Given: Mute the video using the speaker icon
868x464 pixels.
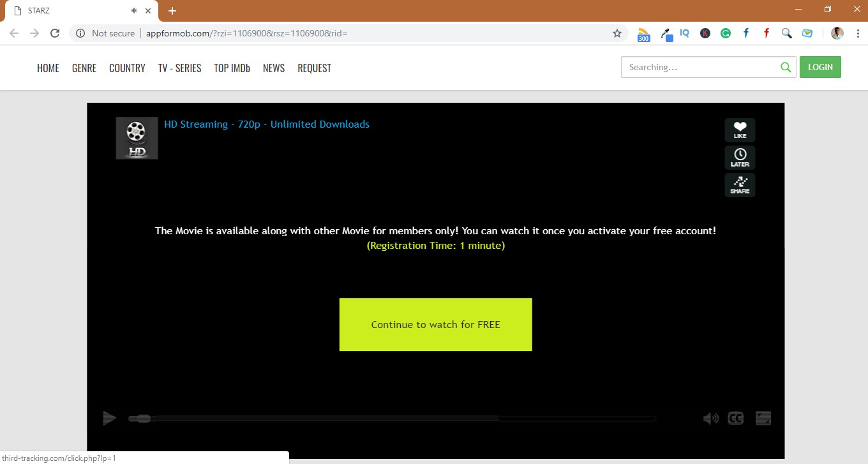Looking at the screenshot, I should (710, 418).
